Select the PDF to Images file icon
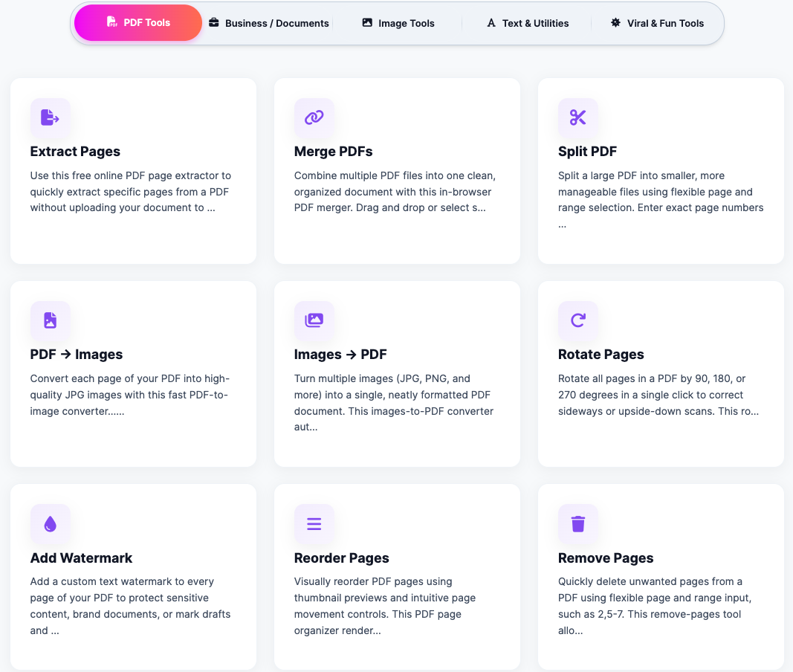This screenshot has width=793, height=672. [50, 320]
